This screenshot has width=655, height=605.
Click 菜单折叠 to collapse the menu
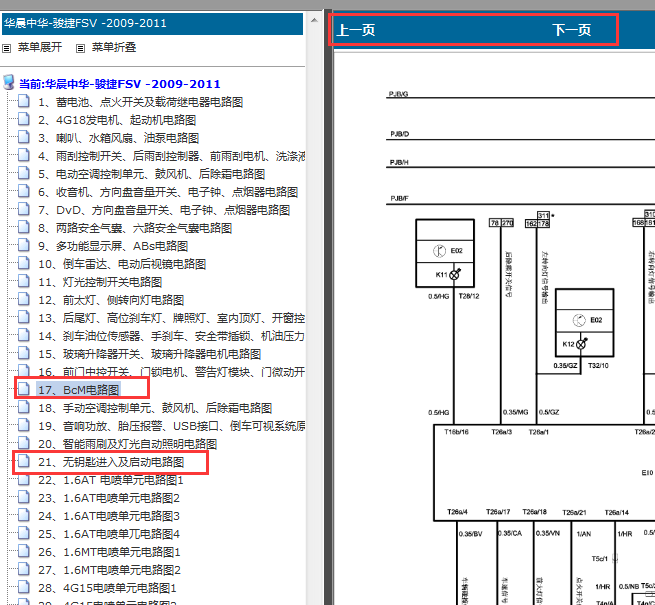pyautogui.click(x=114, y=47)
